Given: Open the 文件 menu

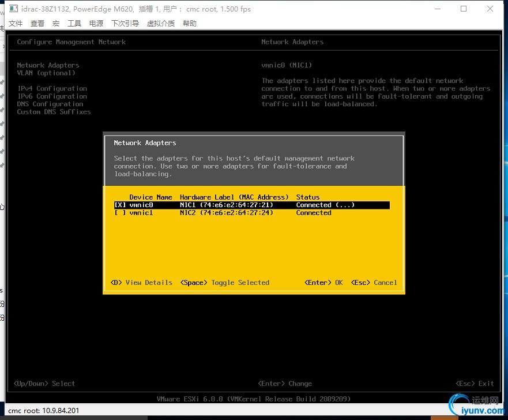Looking at the screenshot, I should tap(16, 23).
